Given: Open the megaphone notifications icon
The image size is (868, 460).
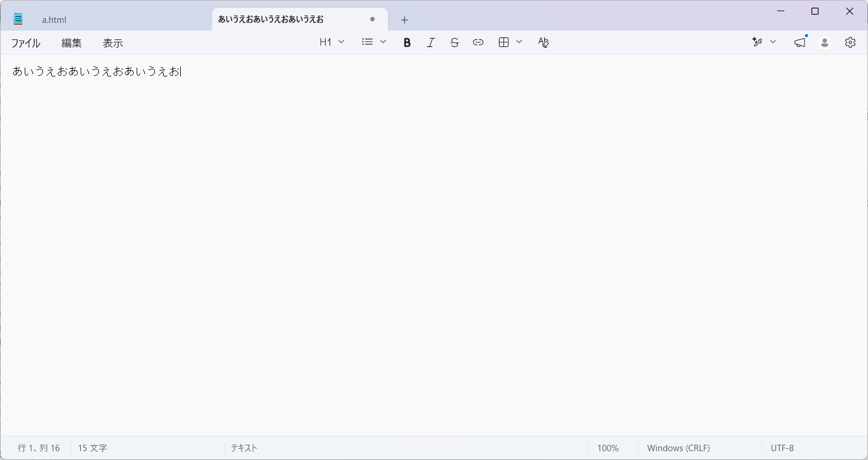Looking at the screenshot, I should point(800,42).
